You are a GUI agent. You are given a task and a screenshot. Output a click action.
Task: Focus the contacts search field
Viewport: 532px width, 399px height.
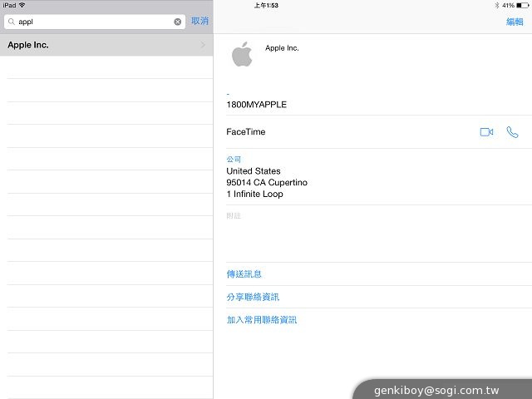pos(95,22)
